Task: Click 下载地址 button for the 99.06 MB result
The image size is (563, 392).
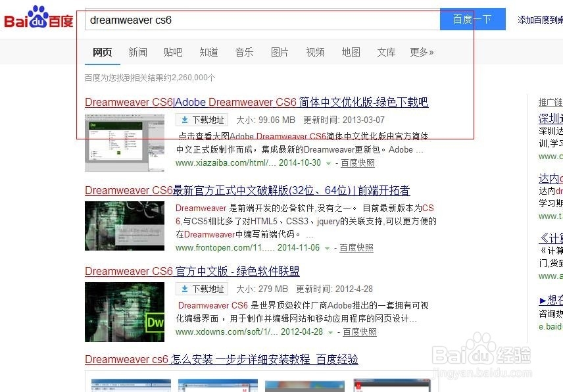Action: pos(202,120)
